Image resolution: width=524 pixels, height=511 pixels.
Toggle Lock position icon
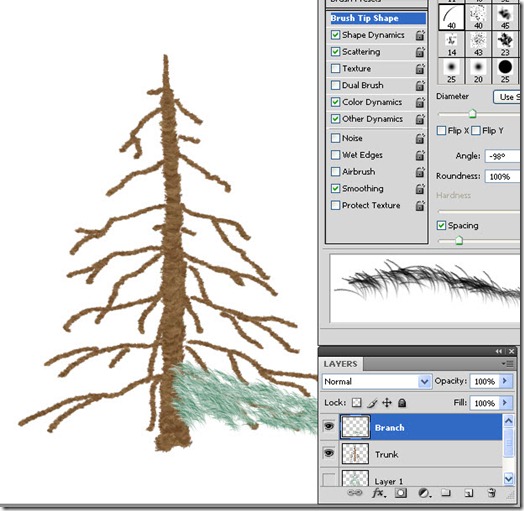(387, 403)
